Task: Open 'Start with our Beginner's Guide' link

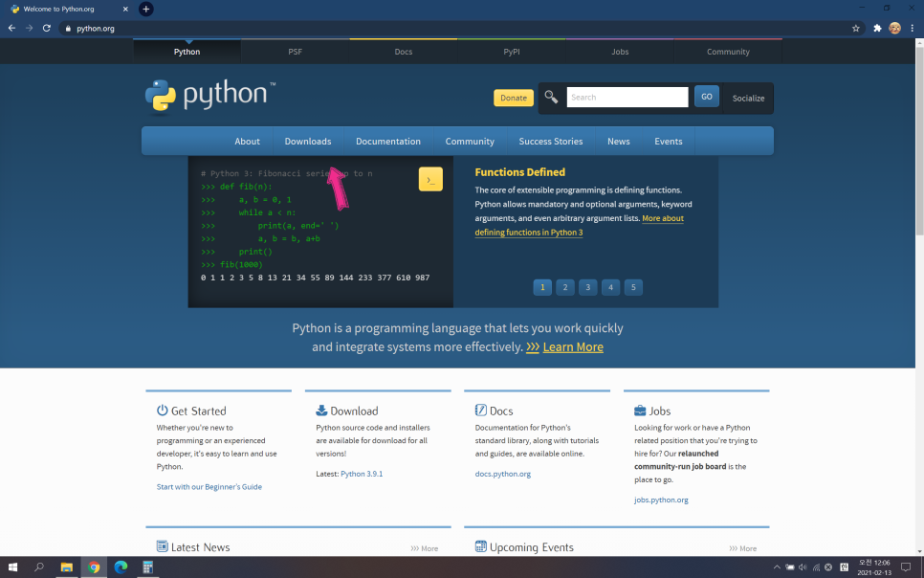Action: 209,486
